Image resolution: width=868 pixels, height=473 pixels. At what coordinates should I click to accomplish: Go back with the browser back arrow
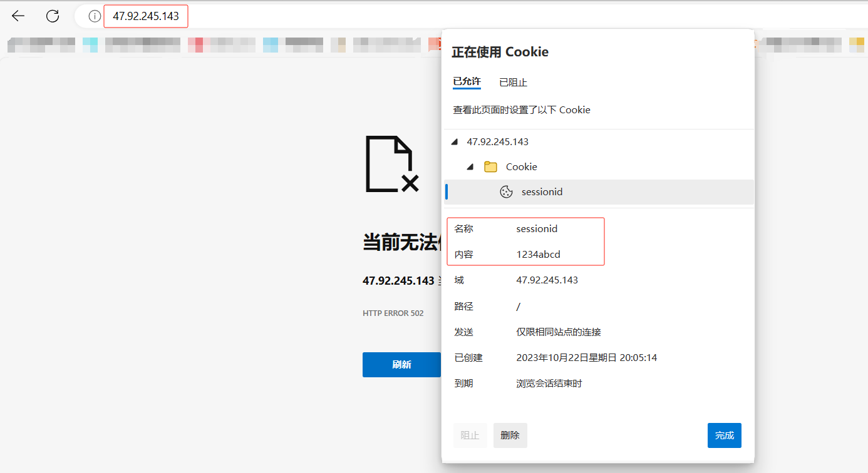(18, 16)
